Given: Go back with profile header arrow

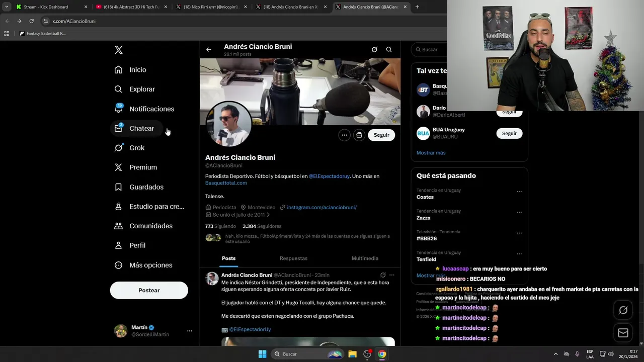Looking at the screenshot, I should 209,50.
